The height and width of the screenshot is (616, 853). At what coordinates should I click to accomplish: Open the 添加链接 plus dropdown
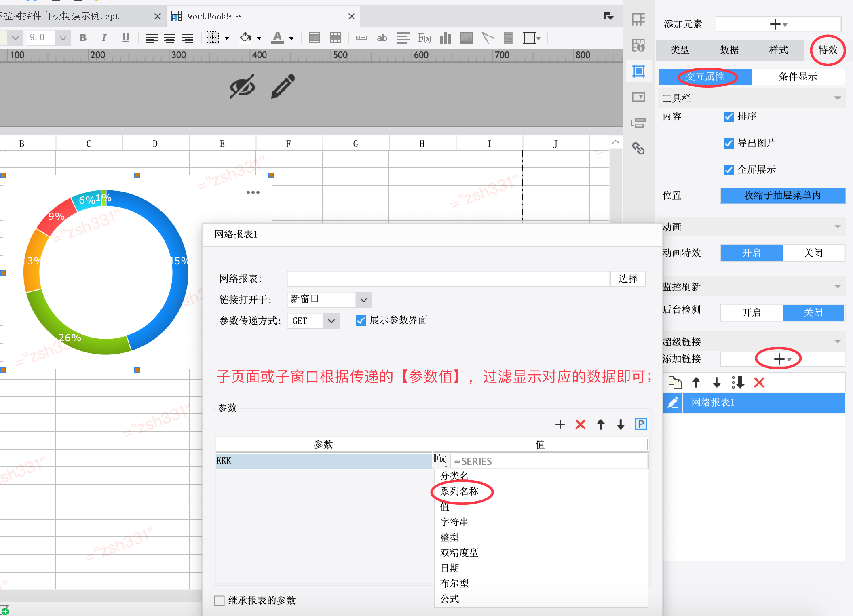point(782,359)
